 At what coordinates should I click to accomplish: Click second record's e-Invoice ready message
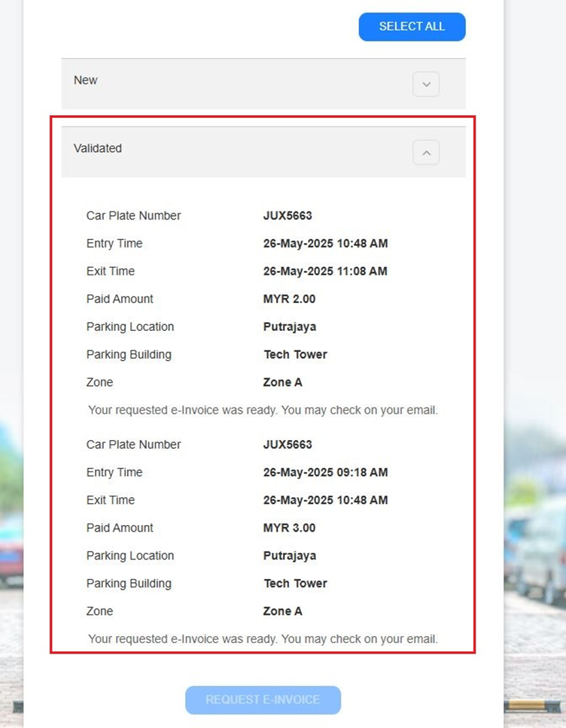[x=263, y=639]
